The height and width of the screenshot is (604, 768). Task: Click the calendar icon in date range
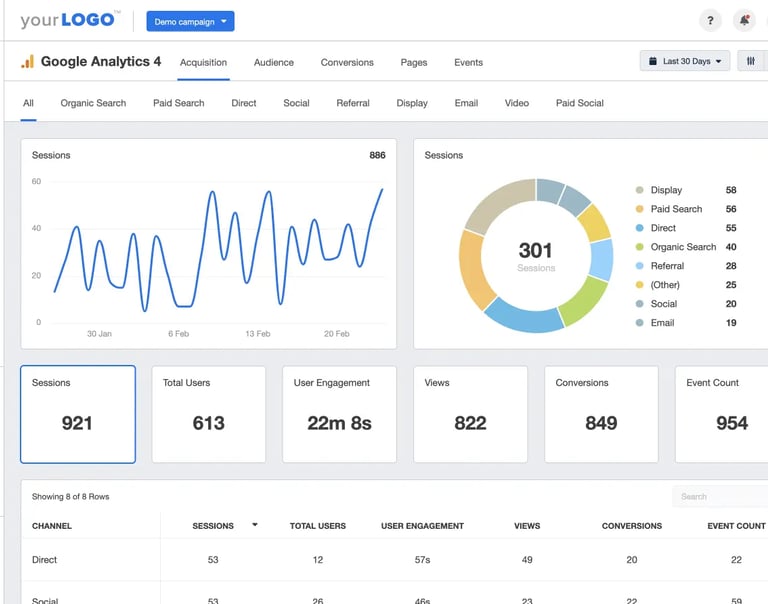point(652,61)
